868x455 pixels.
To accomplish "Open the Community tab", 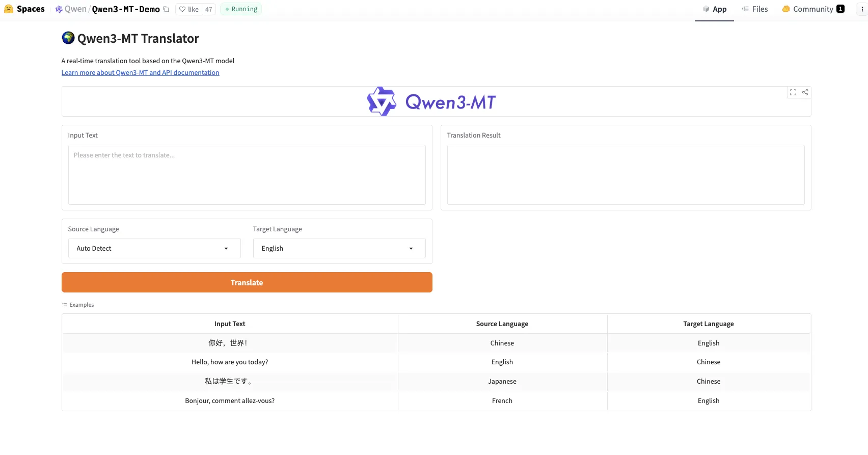I will [x=813, y=9].
